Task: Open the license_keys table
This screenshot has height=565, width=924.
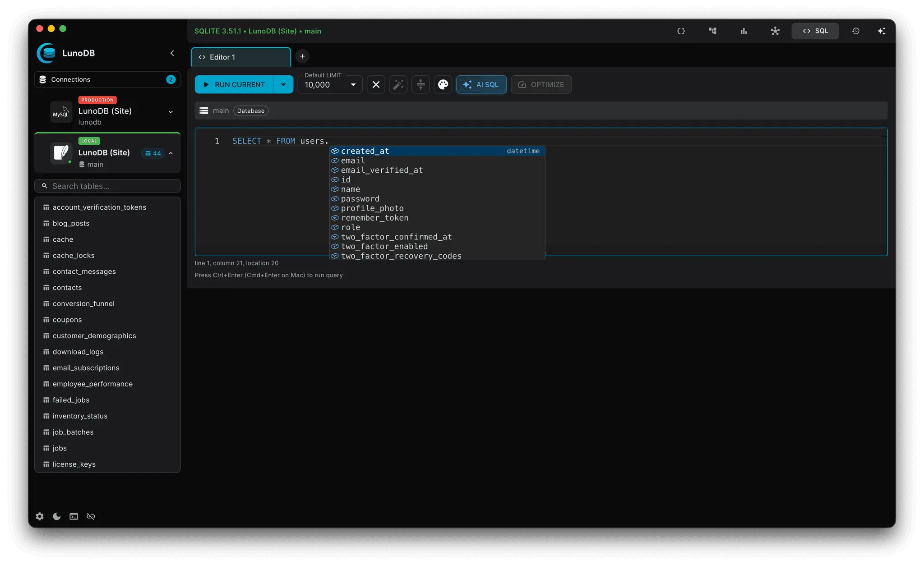Action: (x=107, y=464)
